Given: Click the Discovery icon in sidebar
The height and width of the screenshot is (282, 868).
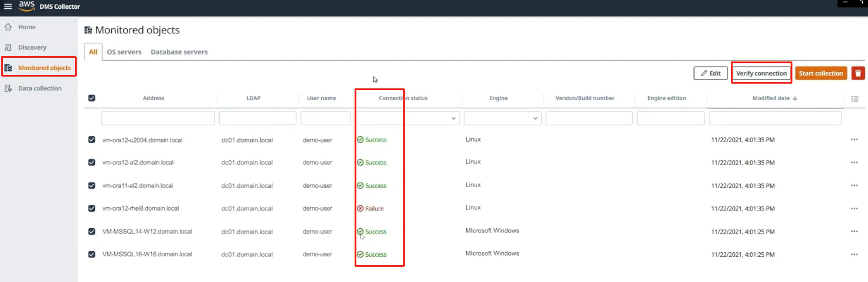Looking at the screenshot, I should click(x=8, y=47).
